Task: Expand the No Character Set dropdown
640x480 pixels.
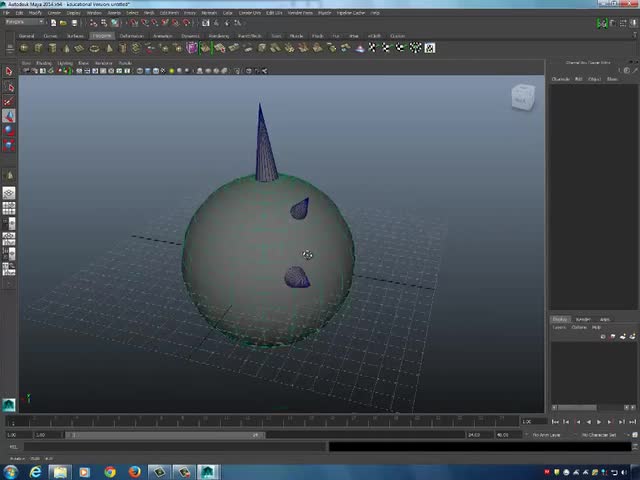Action: pos(605,435)
